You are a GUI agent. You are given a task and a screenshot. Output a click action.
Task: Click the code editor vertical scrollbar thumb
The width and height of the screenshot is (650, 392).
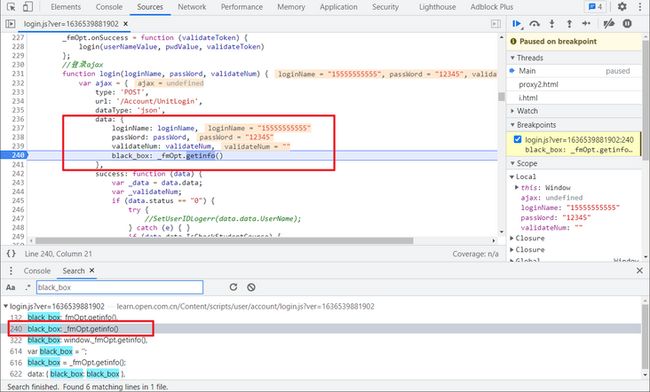(501, 97)
